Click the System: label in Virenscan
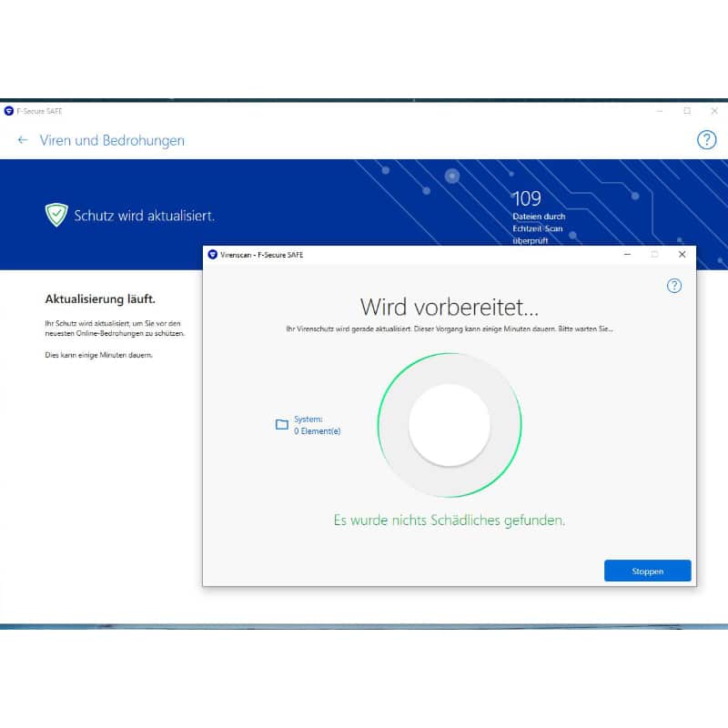The width and height of the screenshot is (728, 728). pos(308,420)
